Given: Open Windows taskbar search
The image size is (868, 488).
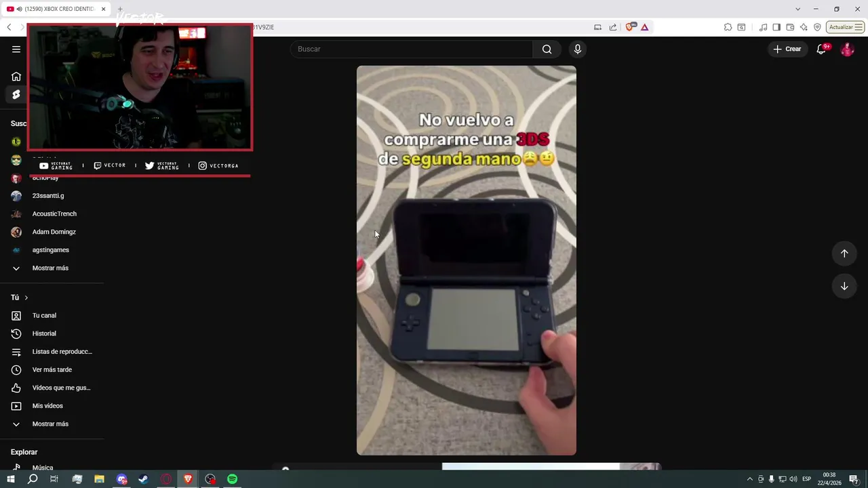Looking at the screenshot, I should tap(33, 479).
